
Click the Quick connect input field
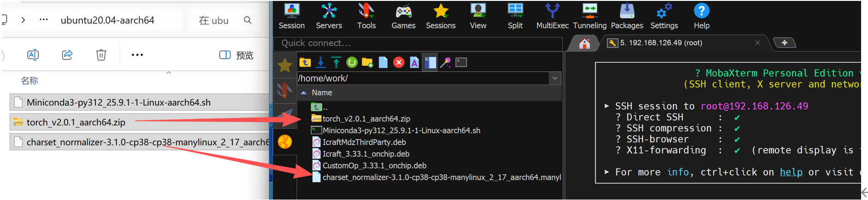(419, 43)
